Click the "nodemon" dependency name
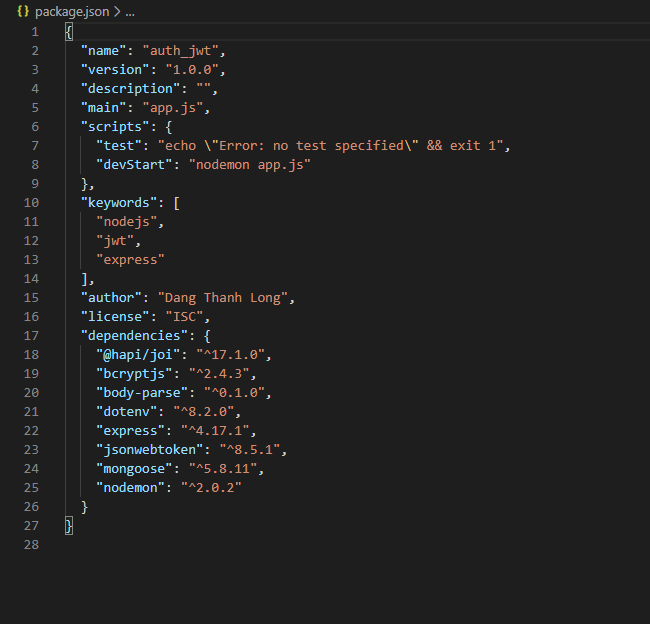Image resolution: width=650 pixels, height=624 pixels. [x=131, y=488]
